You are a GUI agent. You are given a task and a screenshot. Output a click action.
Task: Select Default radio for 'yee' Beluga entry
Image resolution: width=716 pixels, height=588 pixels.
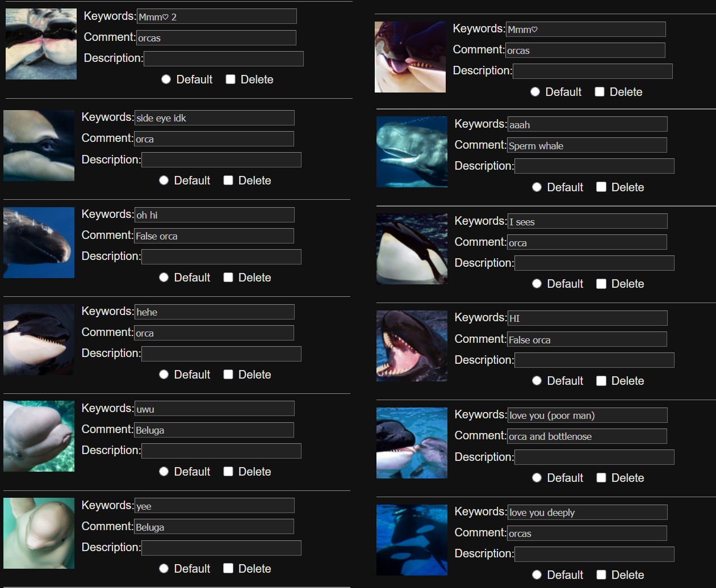point(164,569)
